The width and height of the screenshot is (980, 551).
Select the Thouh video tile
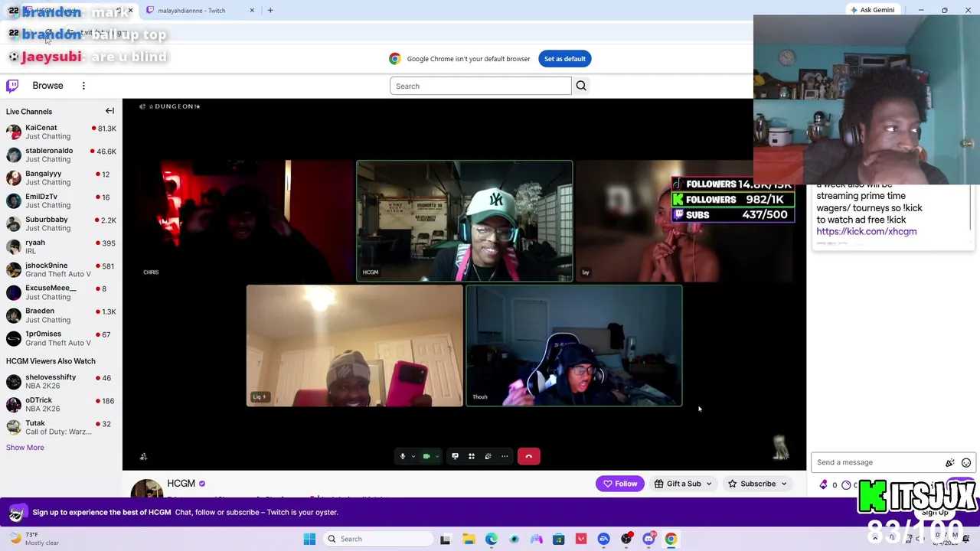click(574, 346)
